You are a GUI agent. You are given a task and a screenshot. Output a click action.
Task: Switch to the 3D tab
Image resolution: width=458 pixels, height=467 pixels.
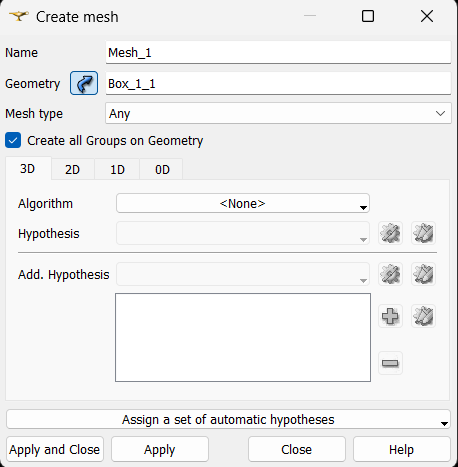point(28,169)
